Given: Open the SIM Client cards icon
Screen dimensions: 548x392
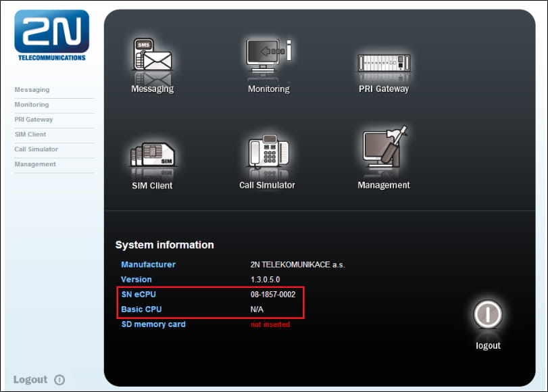Looking at the screenshot, I should pos(153,154).
